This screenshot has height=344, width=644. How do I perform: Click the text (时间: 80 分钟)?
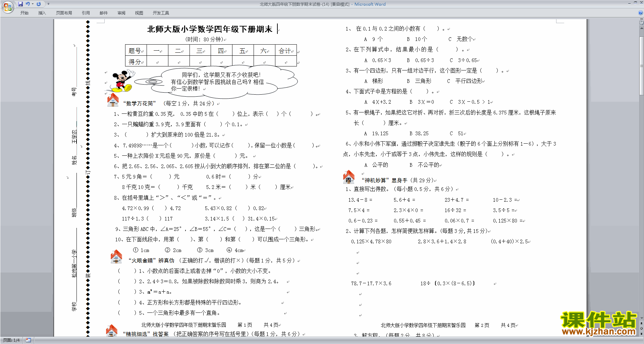coord(205,40)
